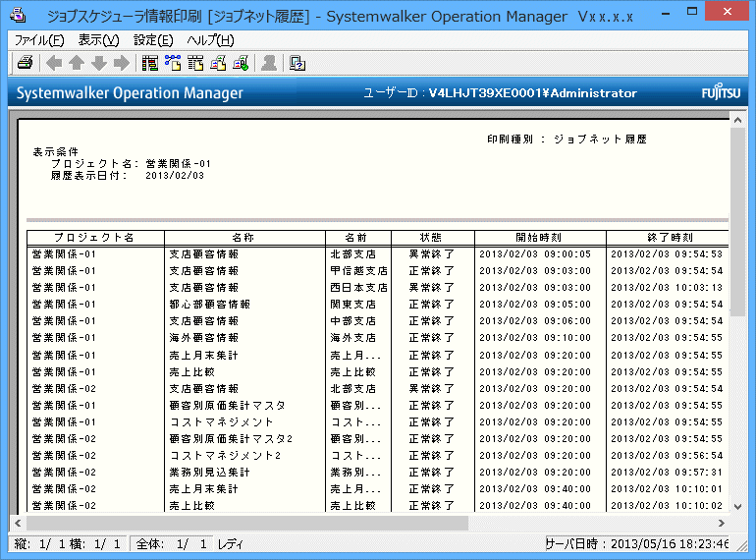
Task: Open the 表示(V) menu
Action: [x=98, y=40]
